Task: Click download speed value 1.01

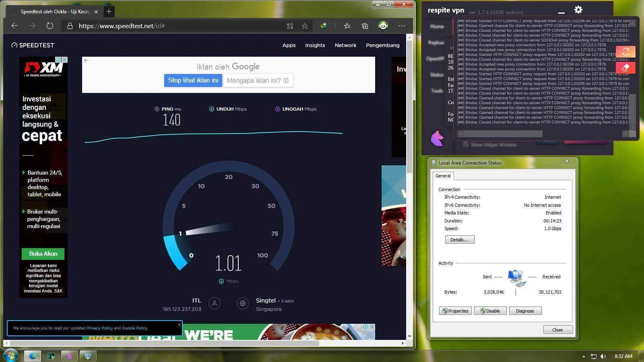Action: coord(228,263)
